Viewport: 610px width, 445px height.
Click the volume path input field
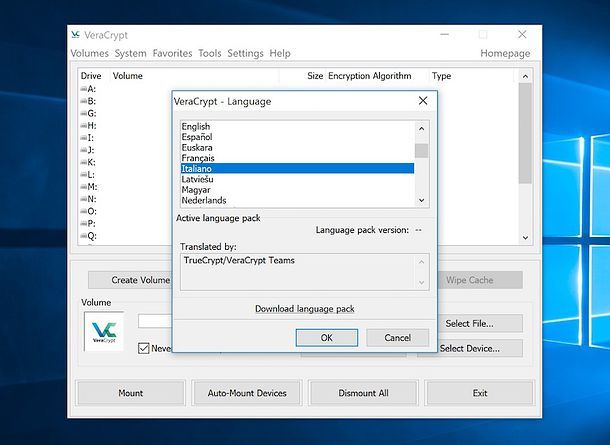(x=155, y=321)
